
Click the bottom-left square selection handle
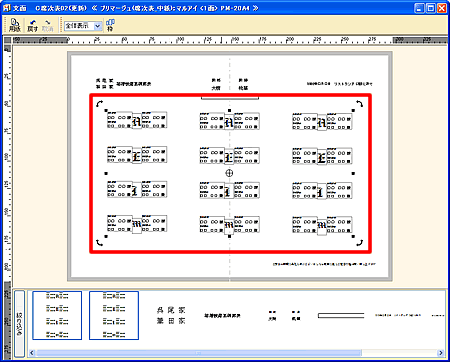[x=106, y=236]
